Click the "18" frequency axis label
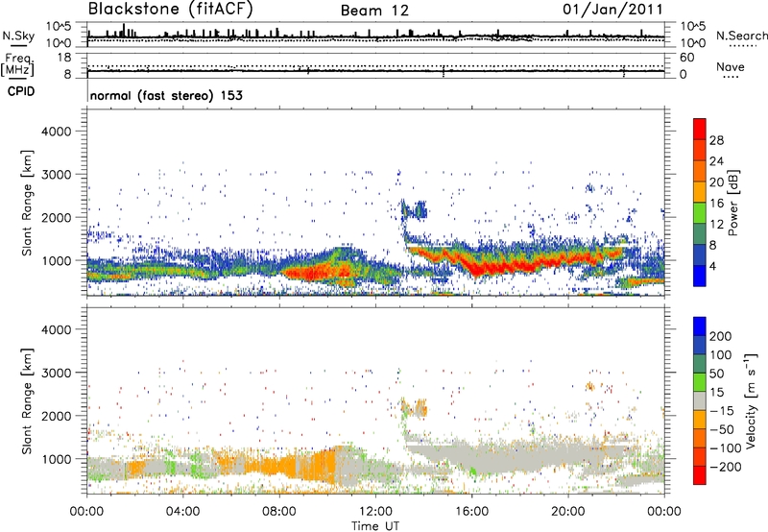 pyautogui.click(x=64, y=58)
